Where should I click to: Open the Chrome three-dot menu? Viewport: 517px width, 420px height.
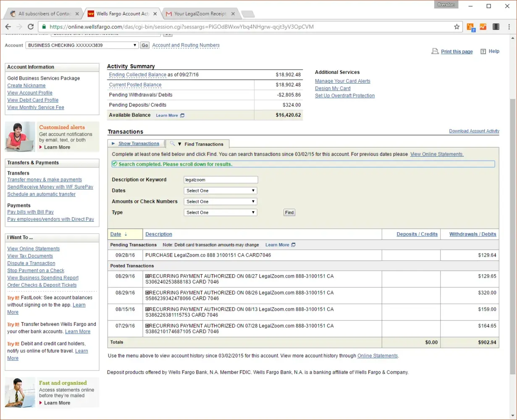pos(509,27)
